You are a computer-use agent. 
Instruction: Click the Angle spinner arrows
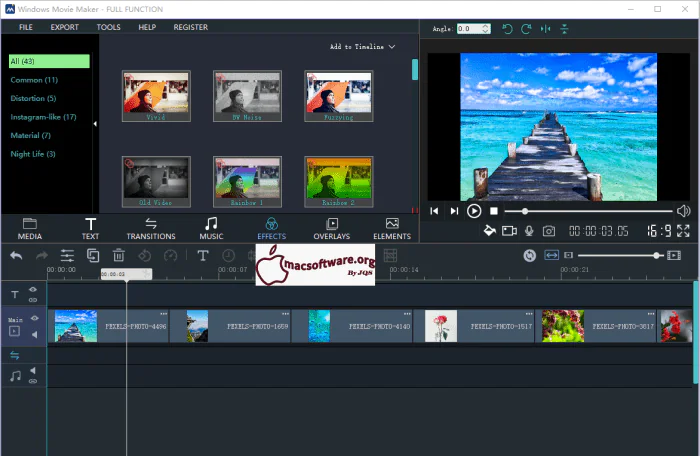tap(486, 29)
